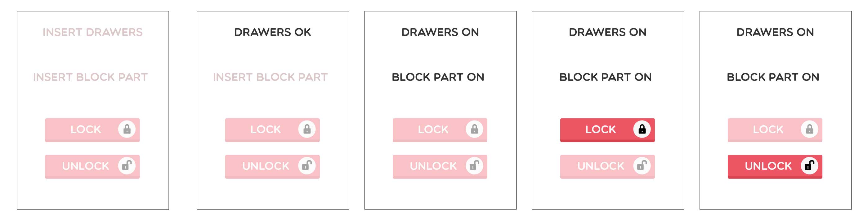Viewport: 868px width, 220px height.
Task: Click grey padlock icon in fifth panel
Action: coord(810,129)
